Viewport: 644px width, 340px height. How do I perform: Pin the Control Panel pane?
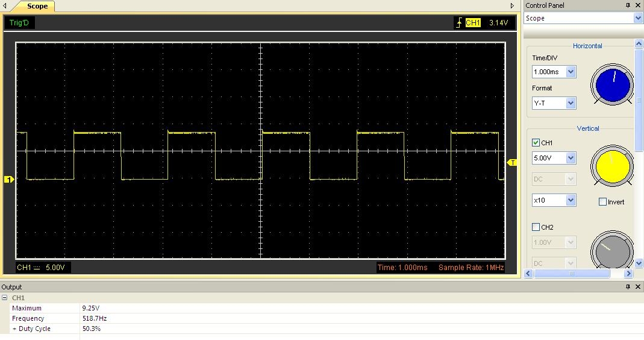pyautogui.click(x=628, y=5)
